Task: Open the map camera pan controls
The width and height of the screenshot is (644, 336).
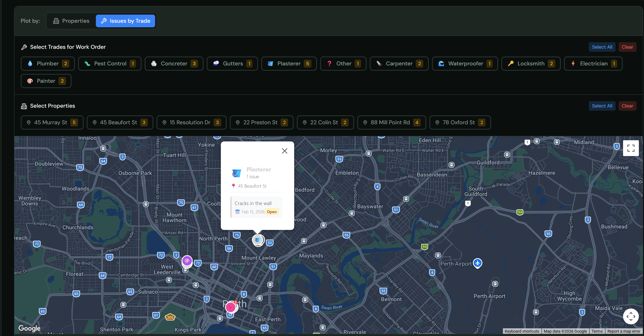Action: click(x=631, y=316)
